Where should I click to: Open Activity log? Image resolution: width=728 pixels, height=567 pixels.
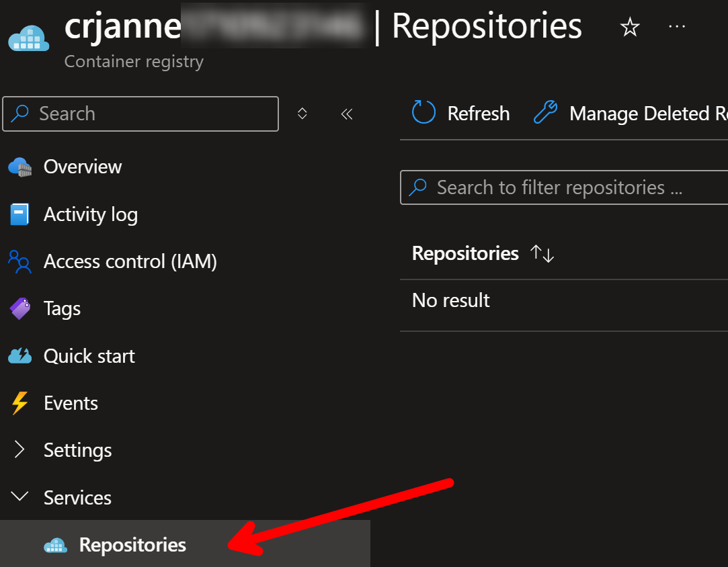(x=90, y=215)
